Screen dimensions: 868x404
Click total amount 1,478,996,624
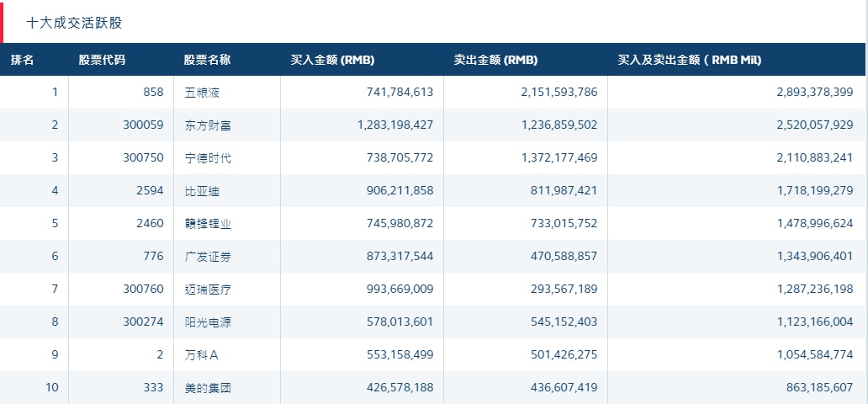[x=815, y=223]
